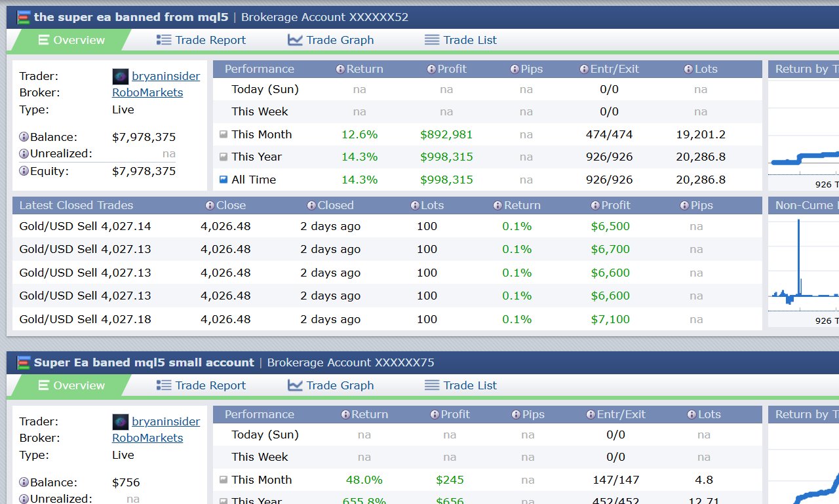The height and width of the screenshot is (504, 839).
Task: Click trader avatar in account XXXXXX52 panel
Action: point(121,76)
